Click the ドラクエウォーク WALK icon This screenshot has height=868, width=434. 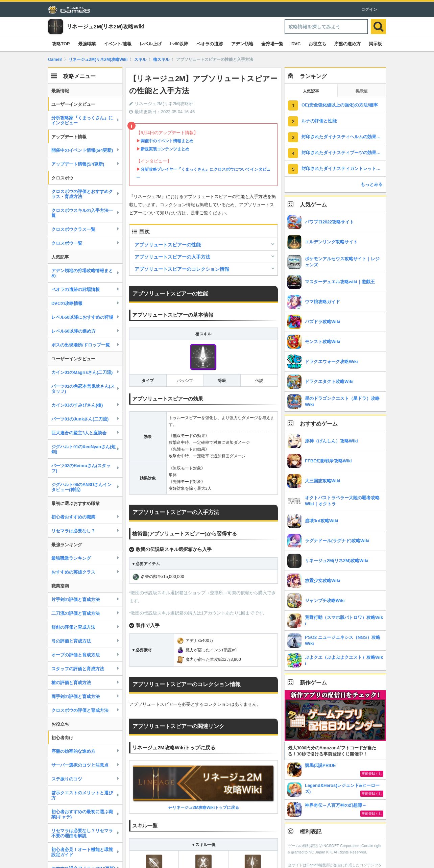(294, 362)
